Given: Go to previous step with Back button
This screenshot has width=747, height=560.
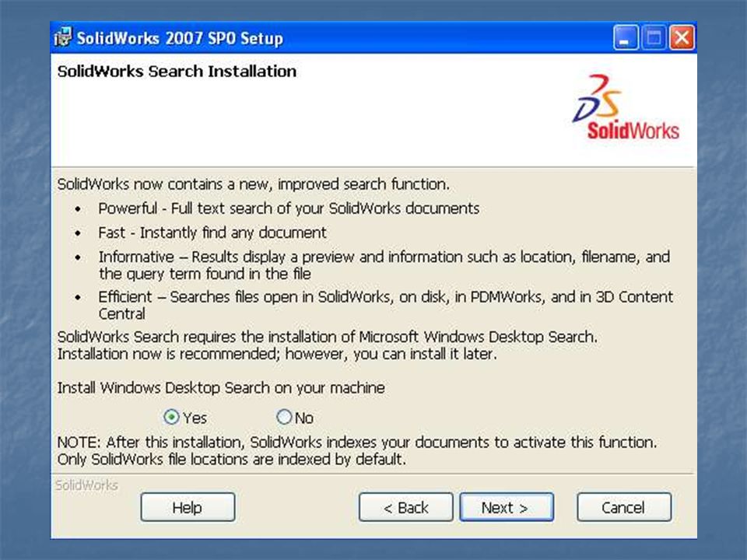Looking at the screenshot, I should tap(406, 508).
